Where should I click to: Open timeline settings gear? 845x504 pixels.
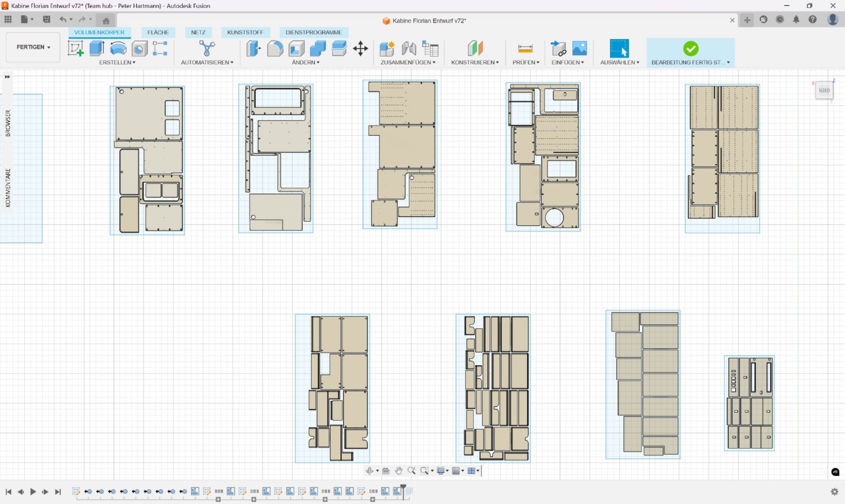tap(834, 492)
